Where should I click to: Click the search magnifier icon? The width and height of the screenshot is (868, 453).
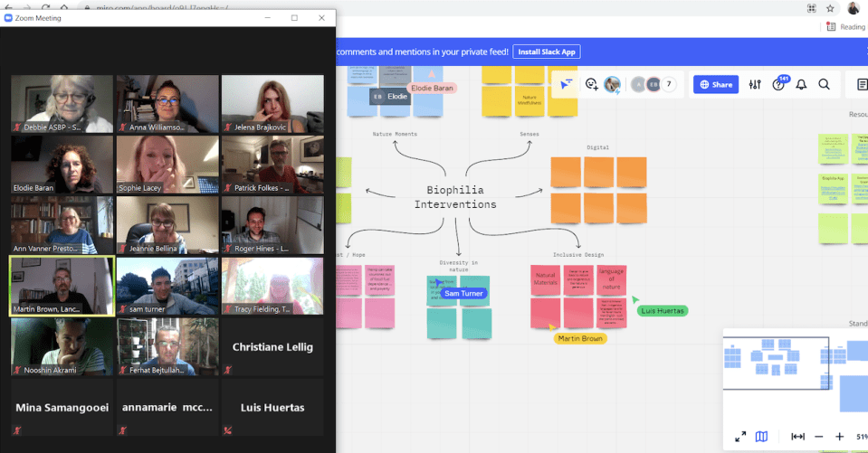(x=824, y=84)
